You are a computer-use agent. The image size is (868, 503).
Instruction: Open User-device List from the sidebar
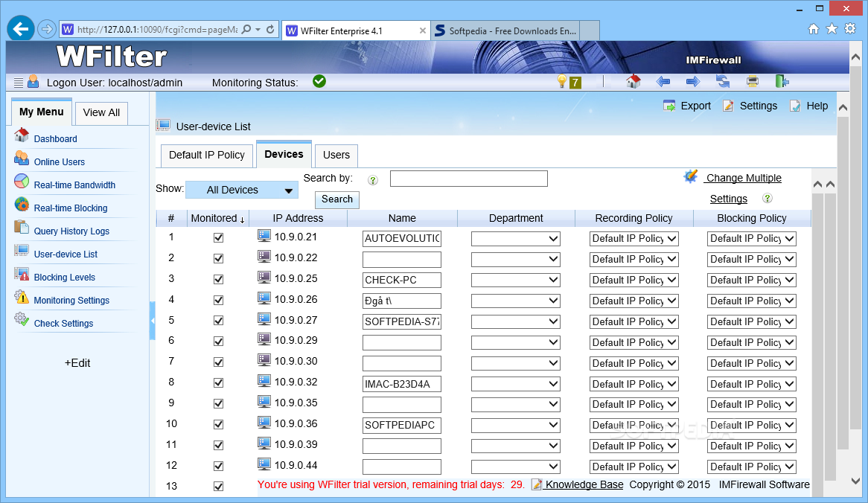click(66, 254)
